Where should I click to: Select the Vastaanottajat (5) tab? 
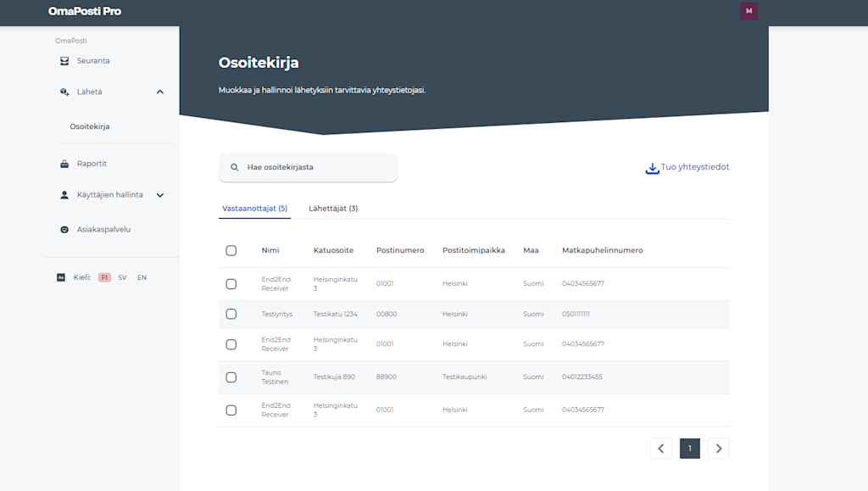(x=254, y=208)
